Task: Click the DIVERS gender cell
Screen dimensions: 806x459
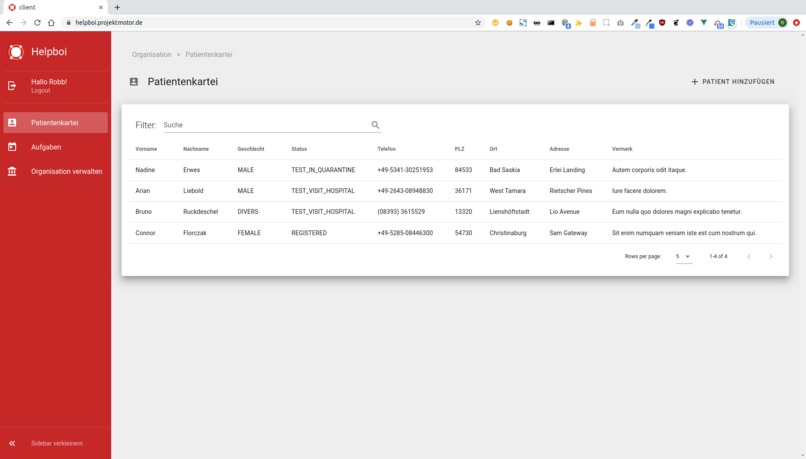Action: point(248,212)
